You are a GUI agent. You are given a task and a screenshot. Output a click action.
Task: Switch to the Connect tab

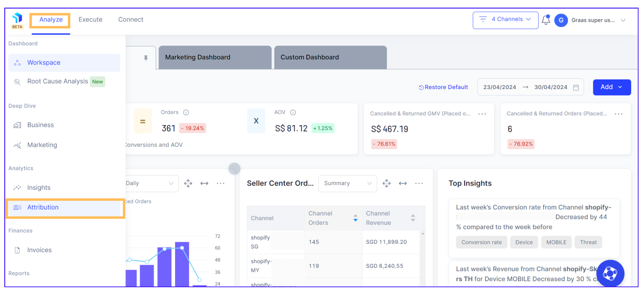pos(131,20)
